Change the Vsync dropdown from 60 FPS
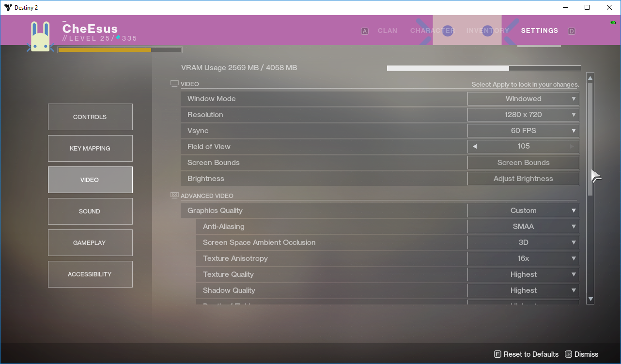The image size is (621, 364). (x=523, y=131)
